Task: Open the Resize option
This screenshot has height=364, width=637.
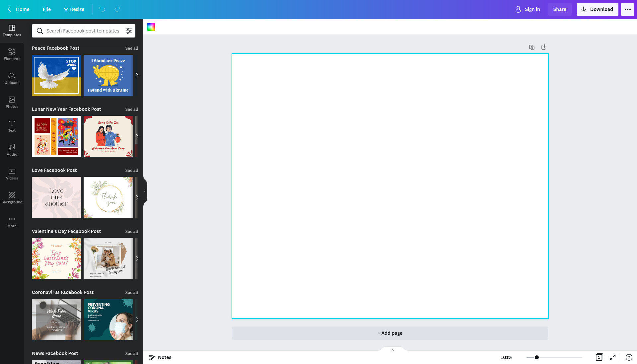Action: click(x=74, y=9)
